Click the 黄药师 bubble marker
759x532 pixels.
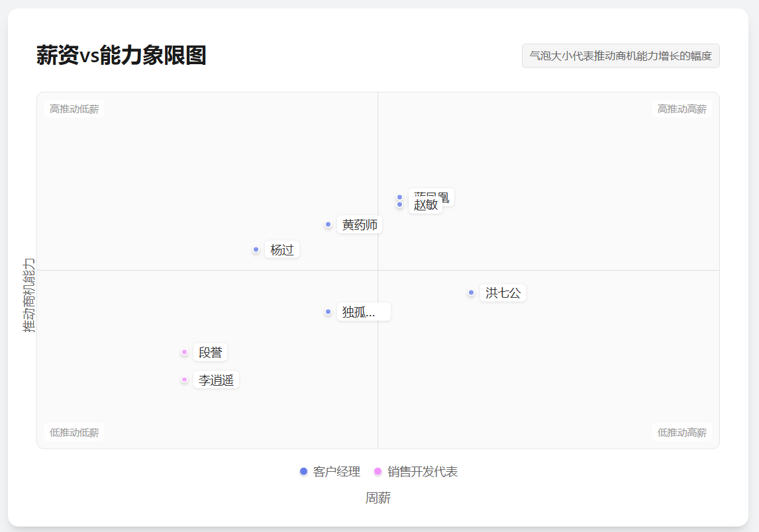[x=328, y=224]
